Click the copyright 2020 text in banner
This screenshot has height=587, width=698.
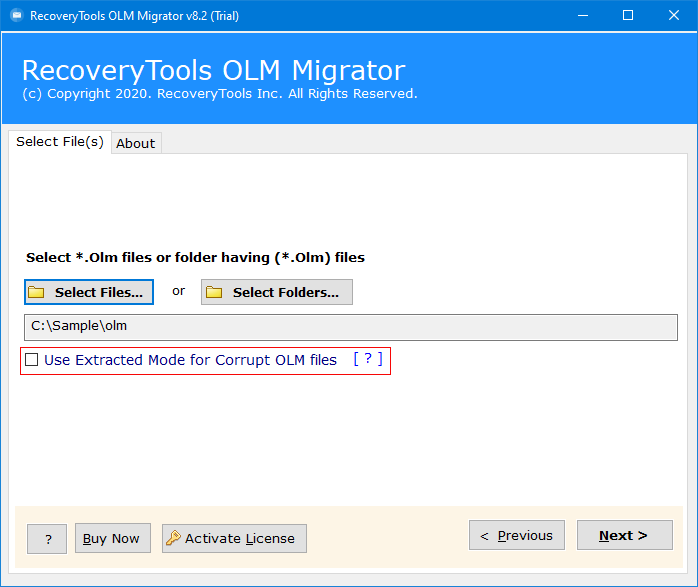[219, 94]
